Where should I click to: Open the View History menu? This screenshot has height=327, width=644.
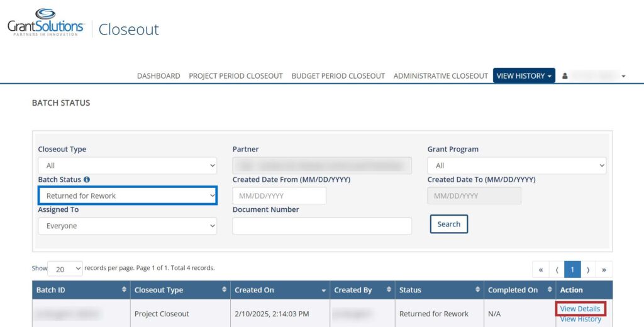(524, 76)
